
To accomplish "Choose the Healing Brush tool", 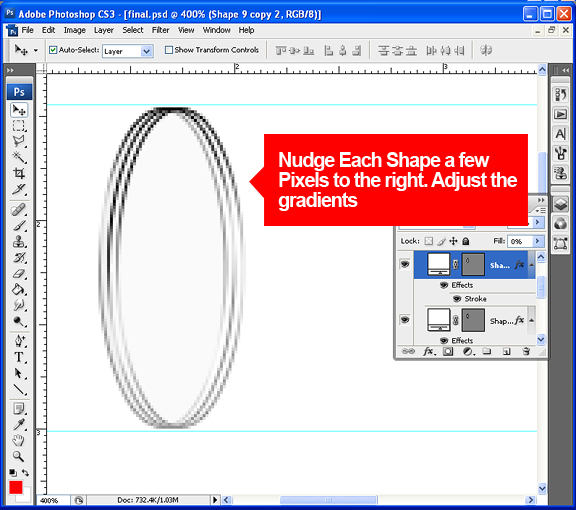I will click(19, 210).
